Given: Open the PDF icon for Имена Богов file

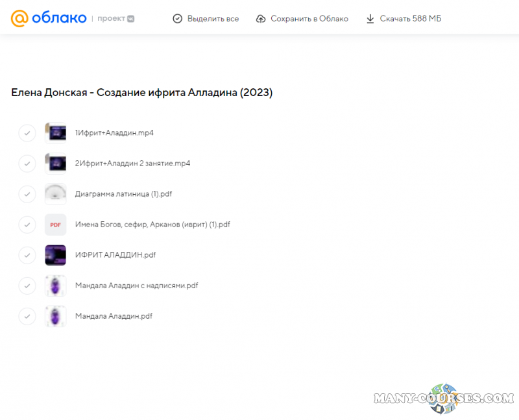Looking at the screenshot, I should coord(56,225).
